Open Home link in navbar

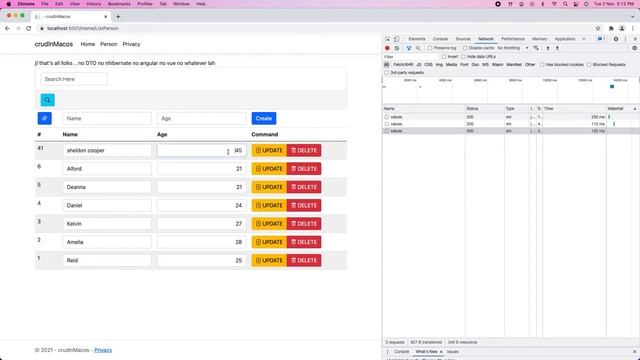[88, 44]
